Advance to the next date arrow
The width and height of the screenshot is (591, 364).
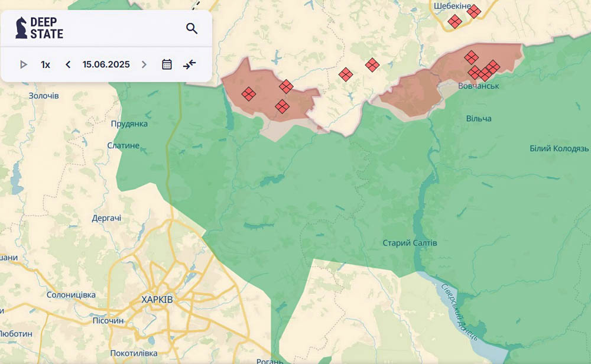(144, 64)
